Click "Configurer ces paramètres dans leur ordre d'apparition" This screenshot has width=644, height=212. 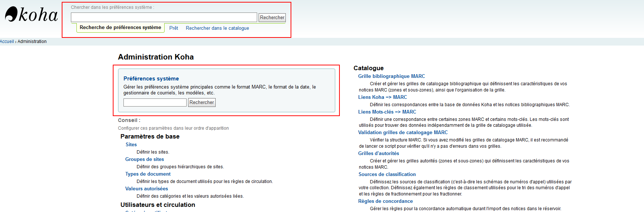173,128
